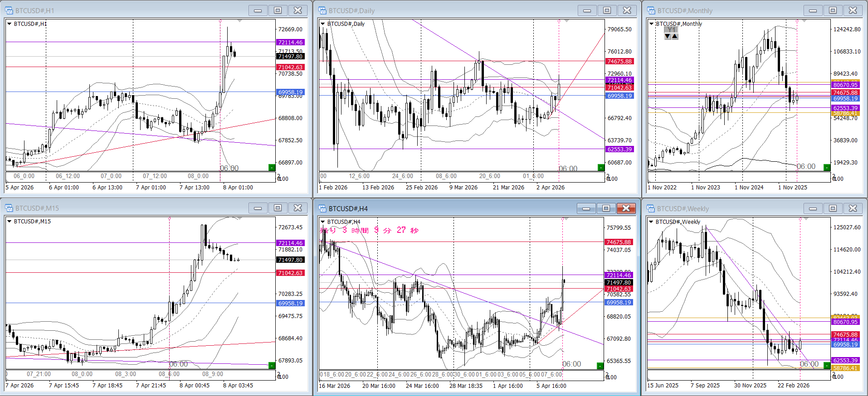Click the green minus button on H4 chart
The image size is (868, 396).
point(600,366)
